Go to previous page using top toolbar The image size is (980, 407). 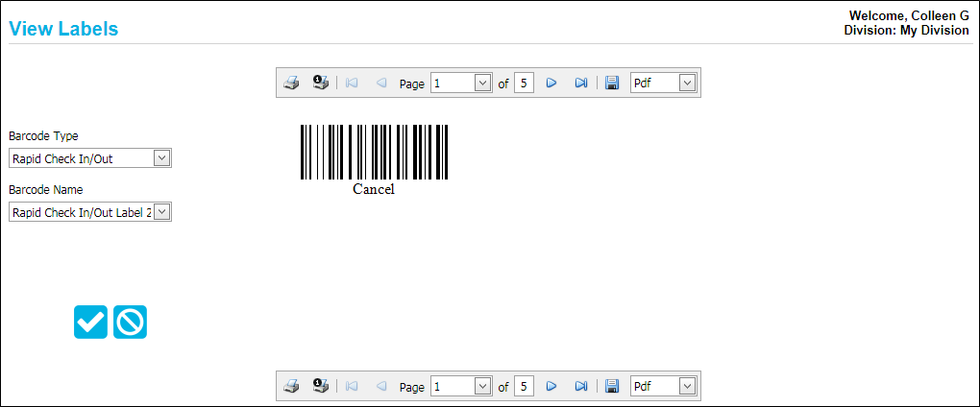pos(381,83)
